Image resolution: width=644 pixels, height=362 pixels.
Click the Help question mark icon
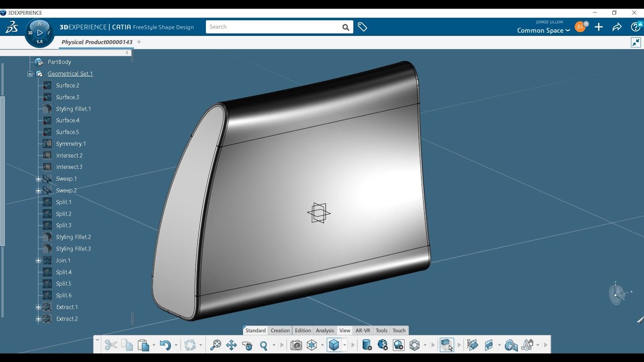click(636, 27)
